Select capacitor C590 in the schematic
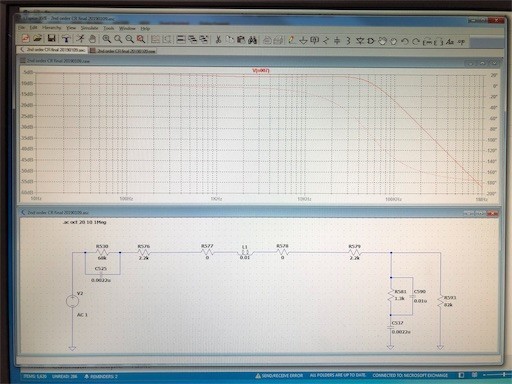This screenshot has height=384, width=512. click(413, 296)
